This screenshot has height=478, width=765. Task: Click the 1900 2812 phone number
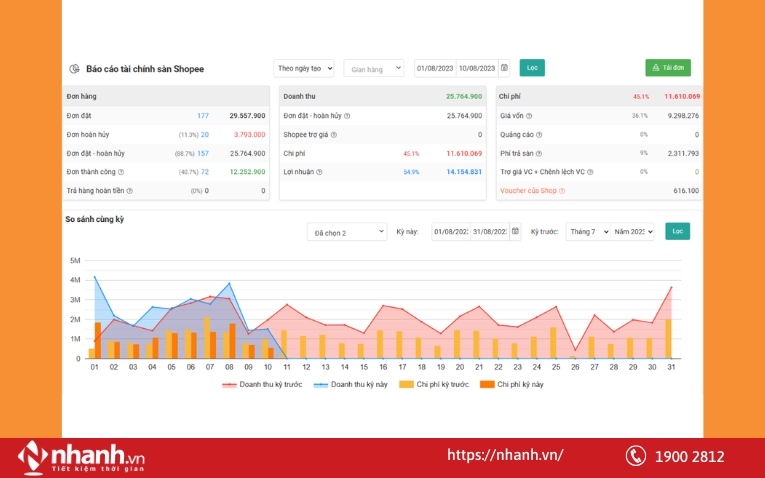[689, 457]
